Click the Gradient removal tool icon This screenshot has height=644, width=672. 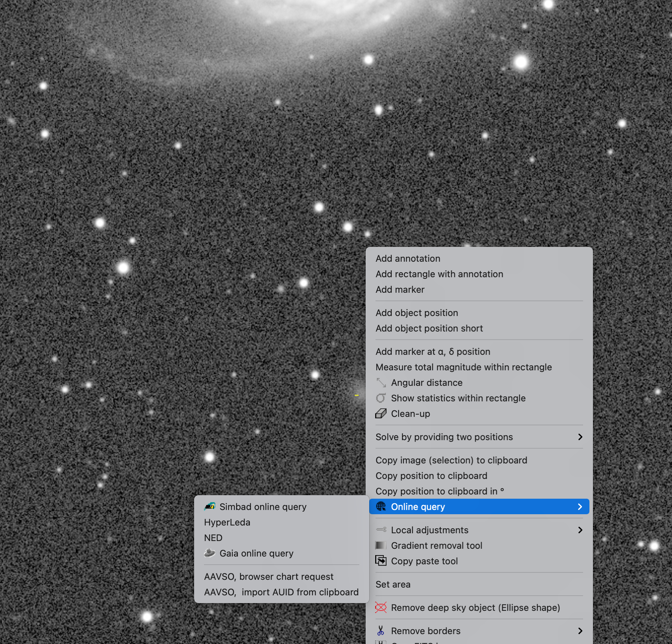381,546
